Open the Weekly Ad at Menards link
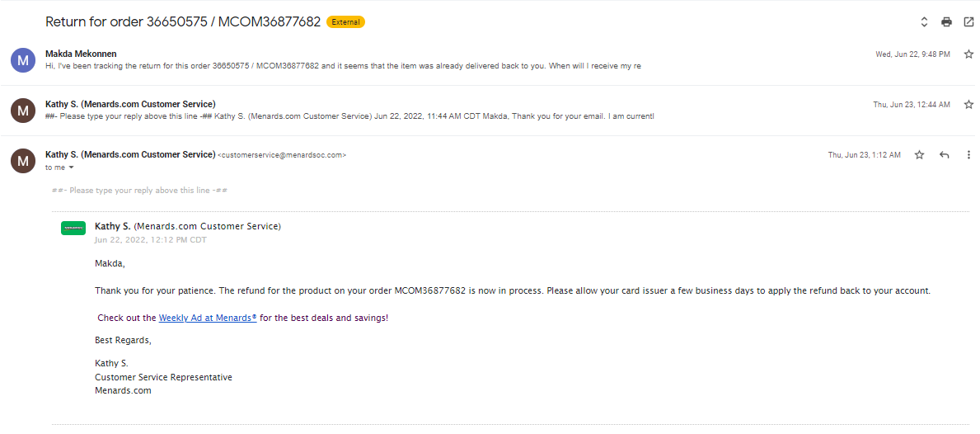 208,318
